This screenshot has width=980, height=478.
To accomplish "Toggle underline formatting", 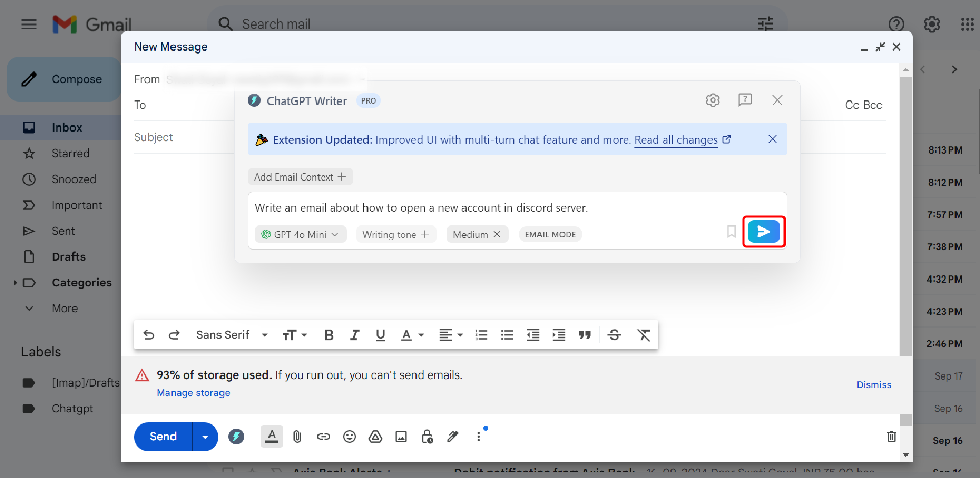I will click(380, 335).
